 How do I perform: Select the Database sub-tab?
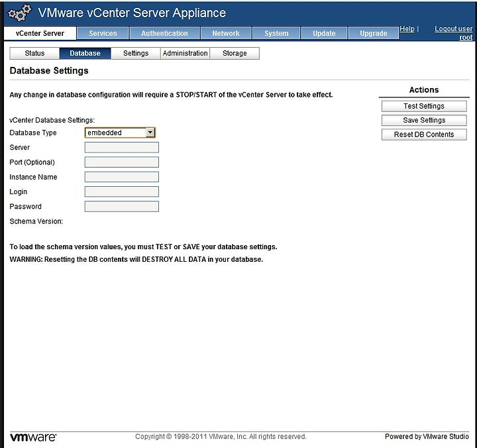(85, 53)
